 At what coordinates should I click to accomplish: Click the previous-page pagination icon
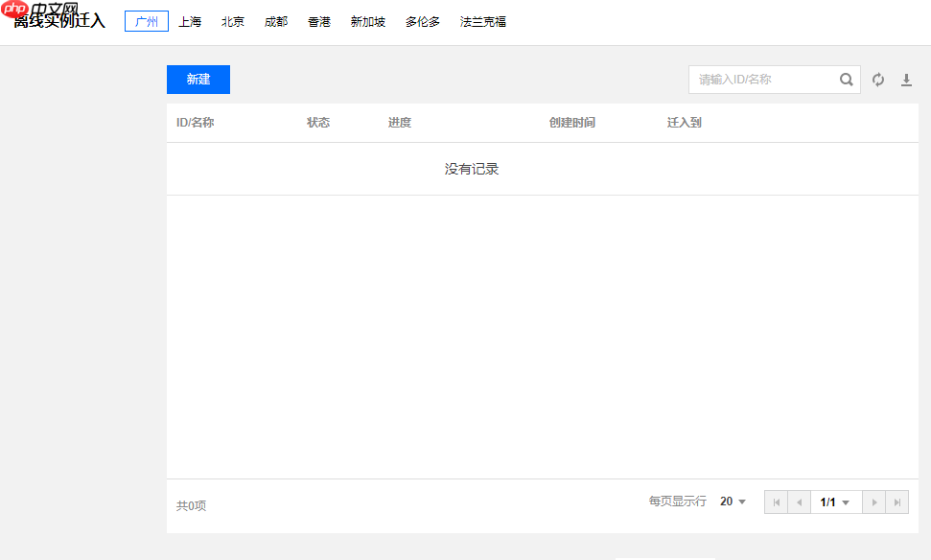pos(800,502)
